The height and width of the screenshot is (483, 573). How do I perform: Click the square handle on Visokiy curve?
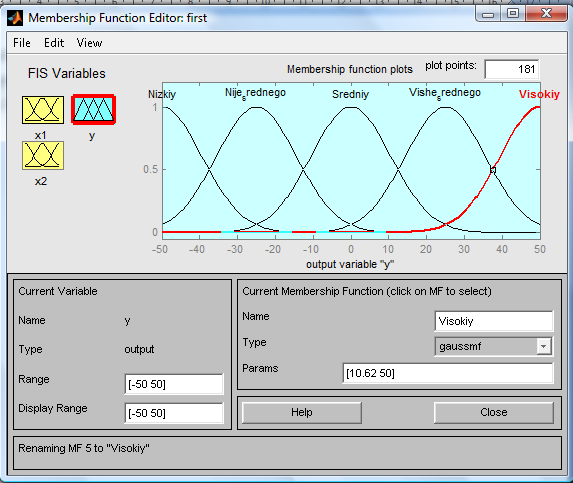click(493, 170)
